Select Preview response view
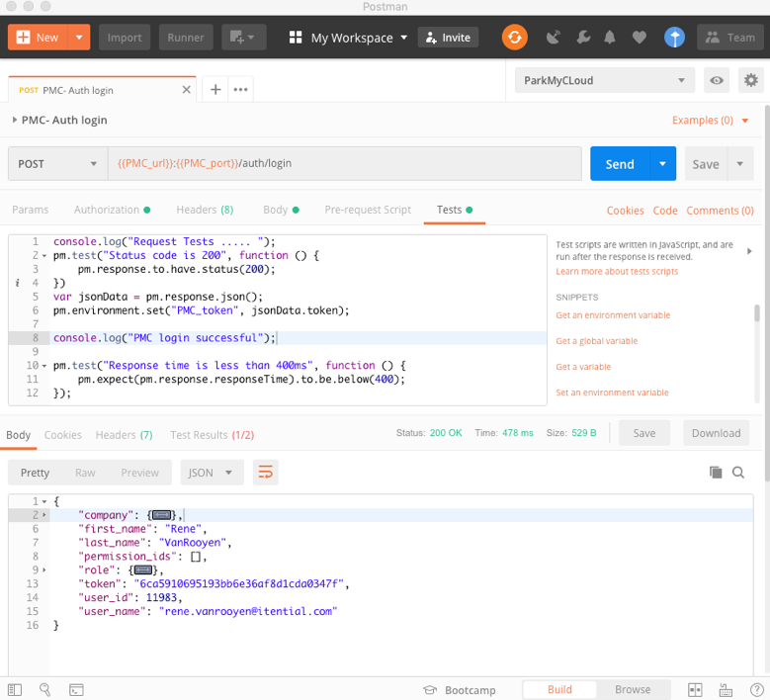 (x=140, y=473)
